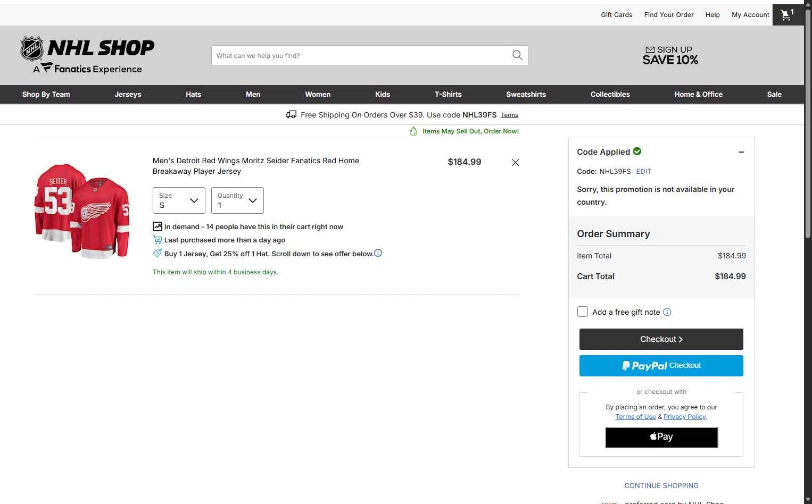Open the Sweatshirts menu
This screenshot has width=812, height=504.
tap(526, 94)
